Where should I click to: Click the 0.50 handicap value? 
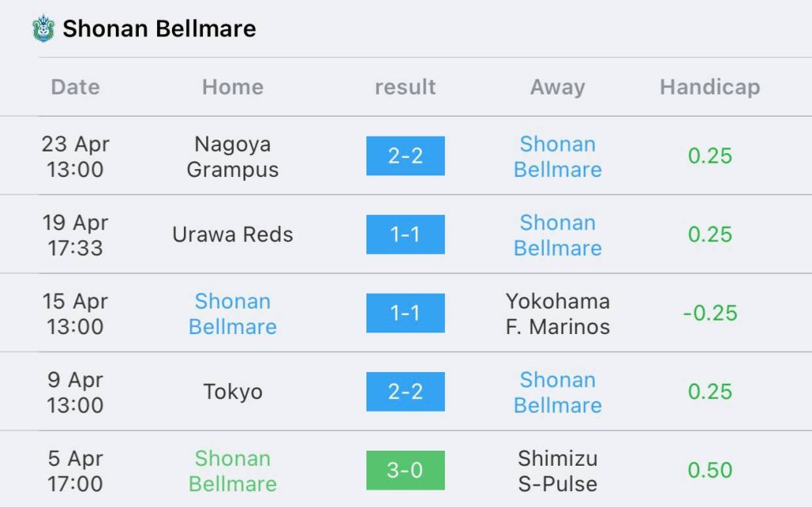[710, 471]
